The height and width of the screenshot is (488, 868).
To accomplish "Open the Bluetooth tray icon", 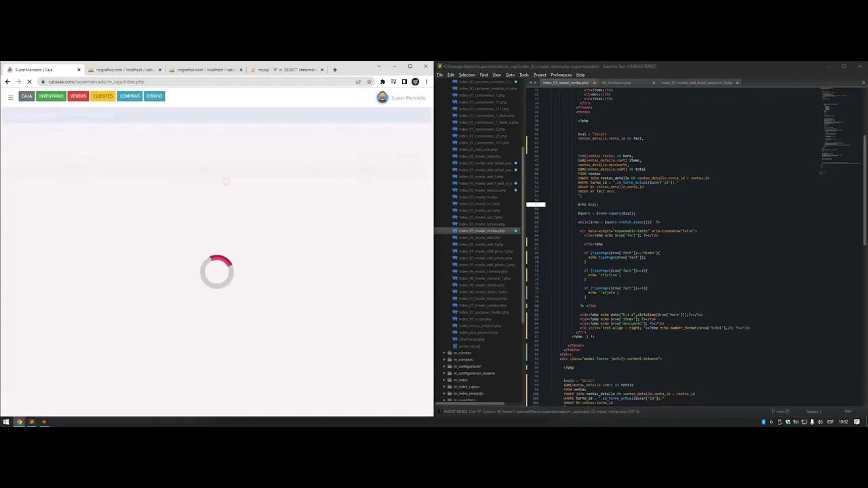I will click(764, 422).
